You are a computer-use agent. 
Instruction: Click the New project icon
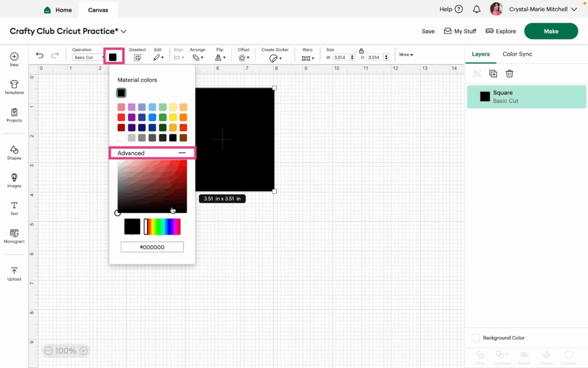[14, 57]
